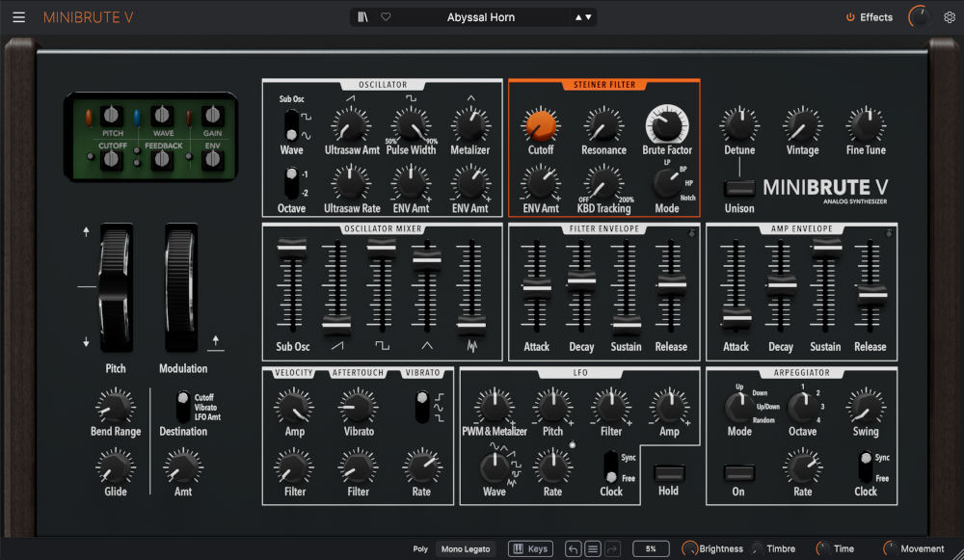Click the heart icon to favorite Abyssal Horn

tap(386, 16)
